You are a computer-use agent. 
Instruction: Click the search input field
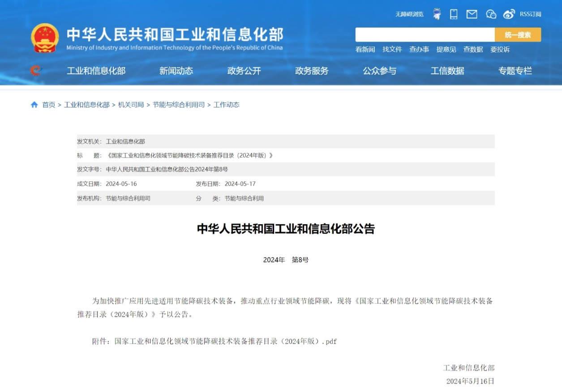(425, 35)
